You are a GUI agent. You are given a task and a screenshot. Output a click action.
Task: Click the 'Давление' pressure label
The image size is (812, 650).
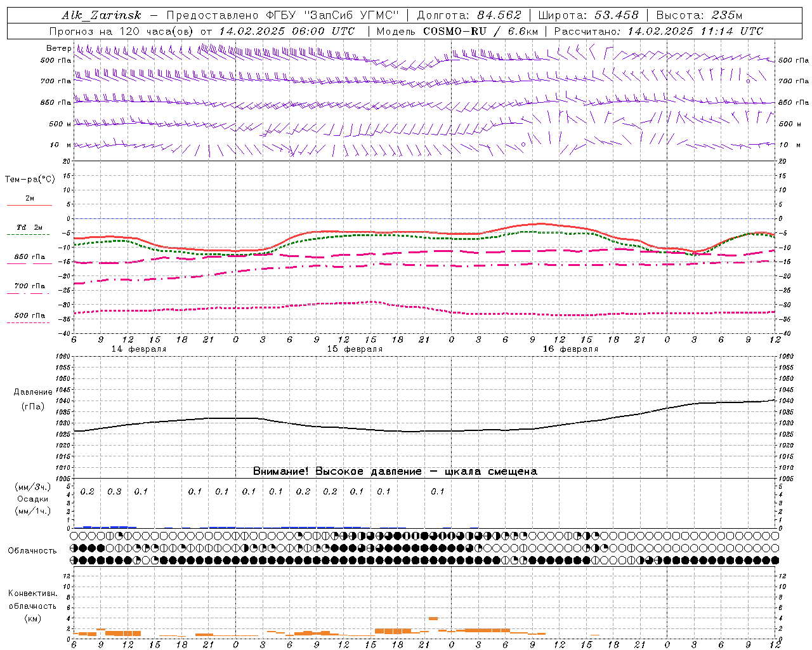pyautogui.click(x=33, y=392)
